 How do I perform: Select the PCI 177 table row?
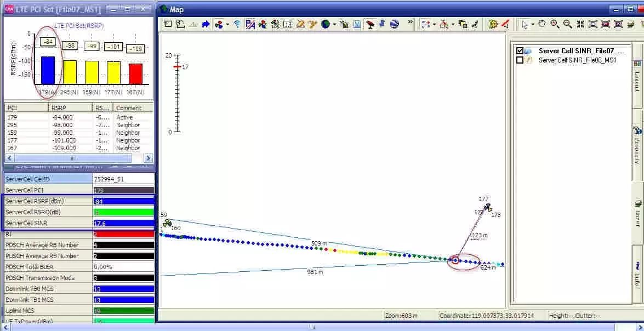pyautogui.click(x=79, y=140)
